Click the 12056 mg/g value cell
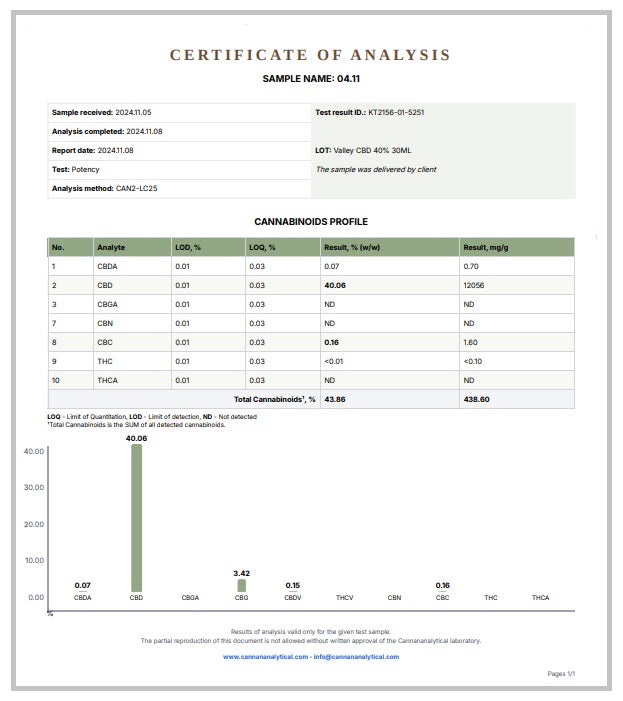Viewport: 623px width, 701px height. [474, 285]
